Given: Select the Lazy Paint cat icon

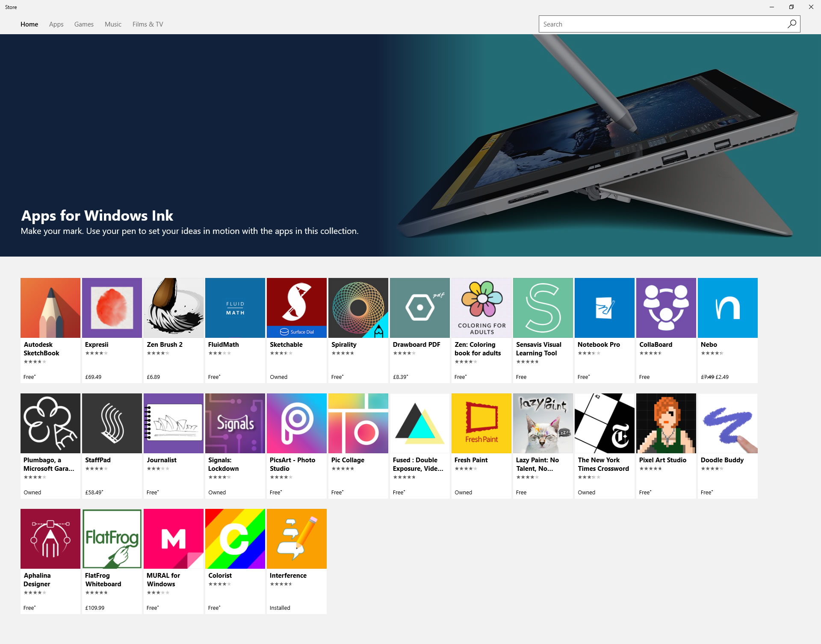Looking at the screenshot, I should 543,423.
